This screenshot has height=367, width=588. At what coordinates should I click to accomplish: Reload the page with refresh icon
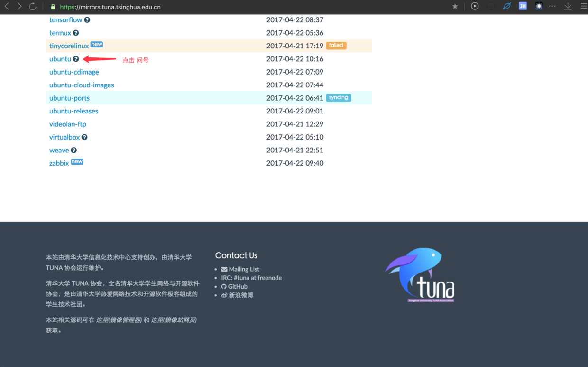coord(32,7)
